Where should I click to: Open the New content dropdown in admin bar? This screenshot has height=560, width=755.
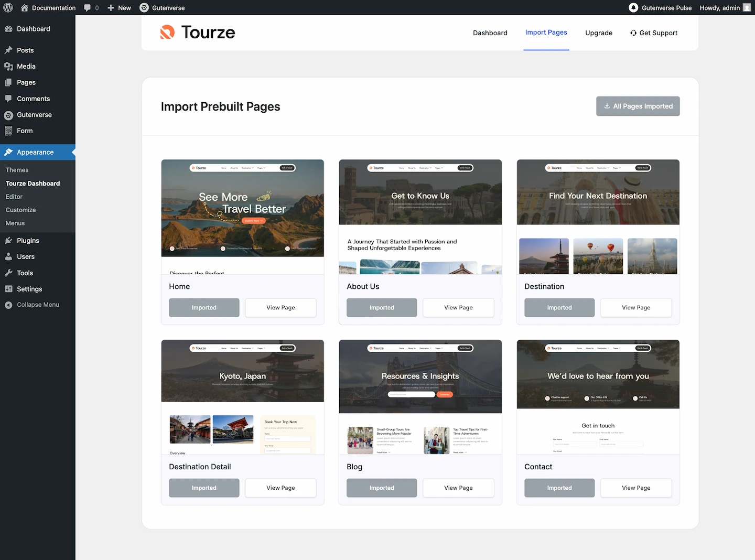pyautogui.click(x=119, y=8)
